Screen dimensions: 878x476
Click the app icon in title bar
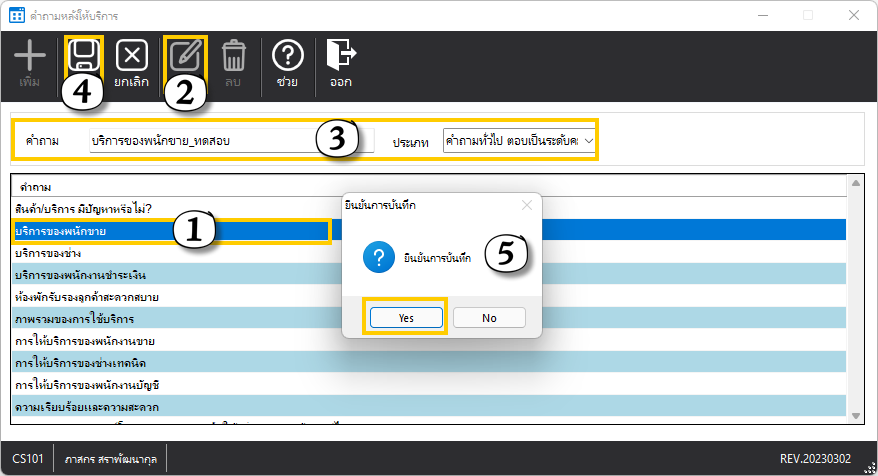16,15
